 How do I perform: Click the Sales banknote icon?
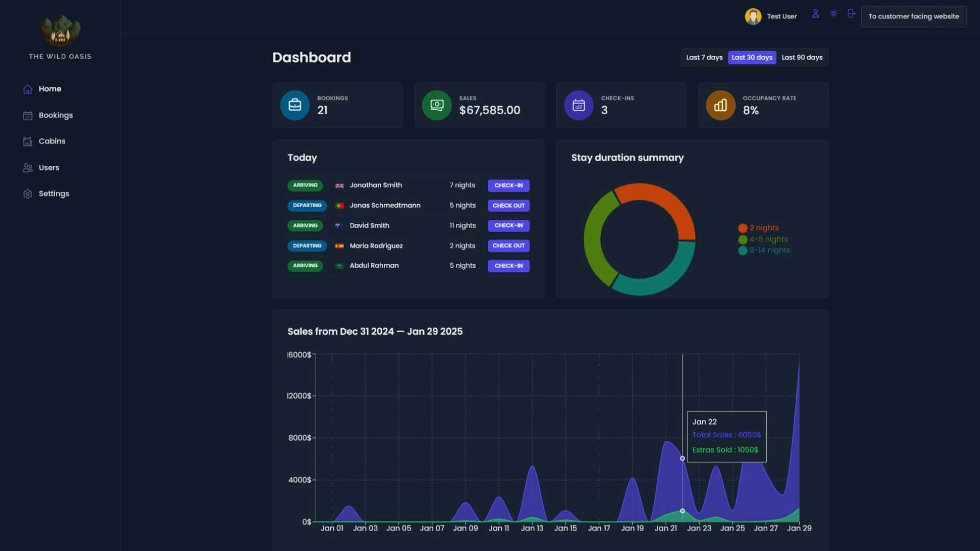pyautogui.click(x=437, y=105)
